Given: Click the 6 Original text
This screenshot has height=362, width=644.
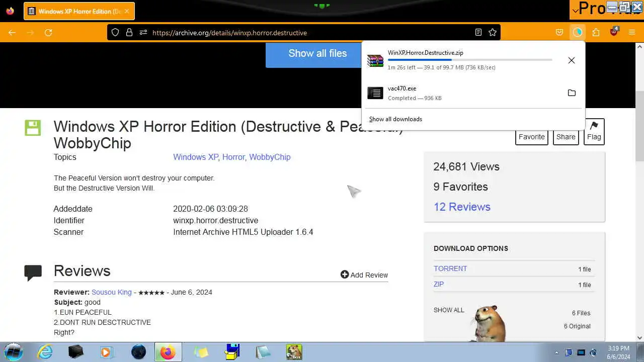Looking at the screenshot, I should 577,326.
